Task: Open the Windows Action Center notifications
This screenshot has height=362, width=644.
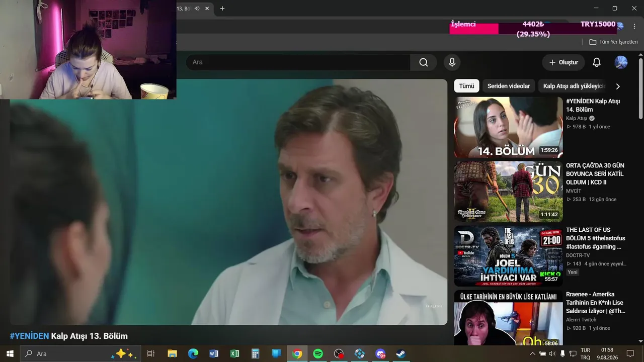Action: 630,353
